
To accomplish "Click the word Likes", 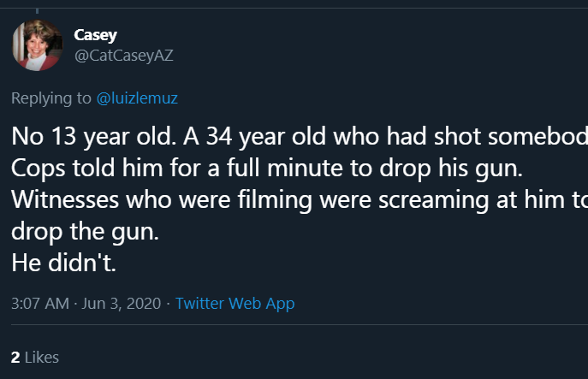I will point(42,358).
